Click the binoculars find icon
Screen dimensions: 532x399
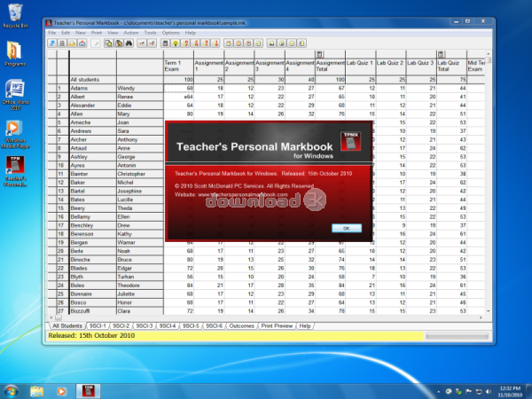pyautogui.click(x=129, y=43)
